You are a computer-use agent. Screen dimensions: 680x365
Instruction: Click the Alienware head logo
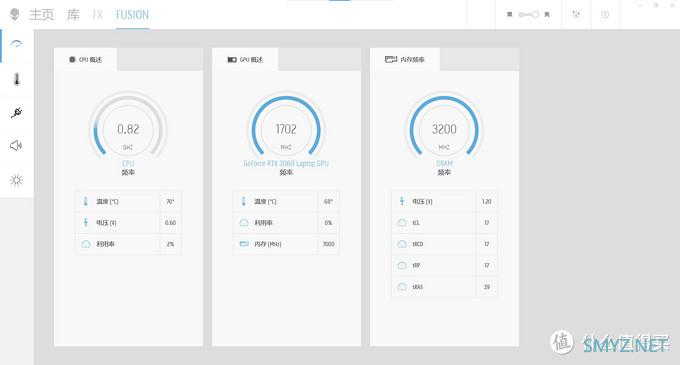[x=15, y=14]
